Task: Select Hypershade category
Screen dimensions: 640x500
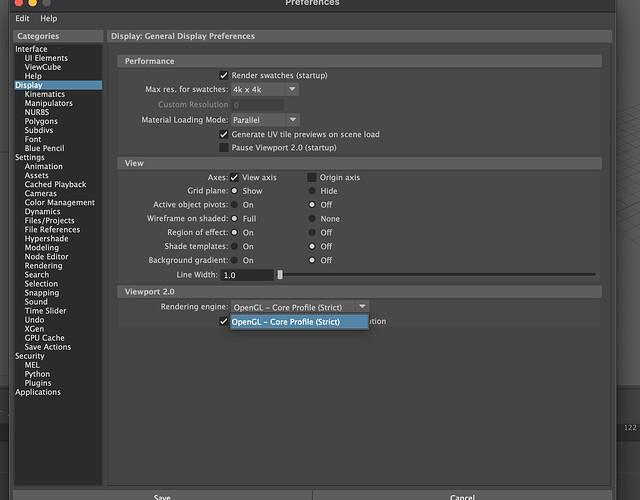Action: coord(46,238)
